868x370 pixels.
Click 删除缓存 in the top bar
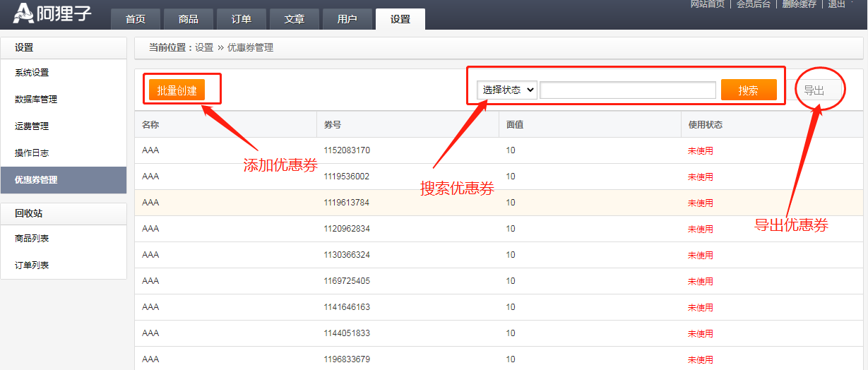pos(799,4)
